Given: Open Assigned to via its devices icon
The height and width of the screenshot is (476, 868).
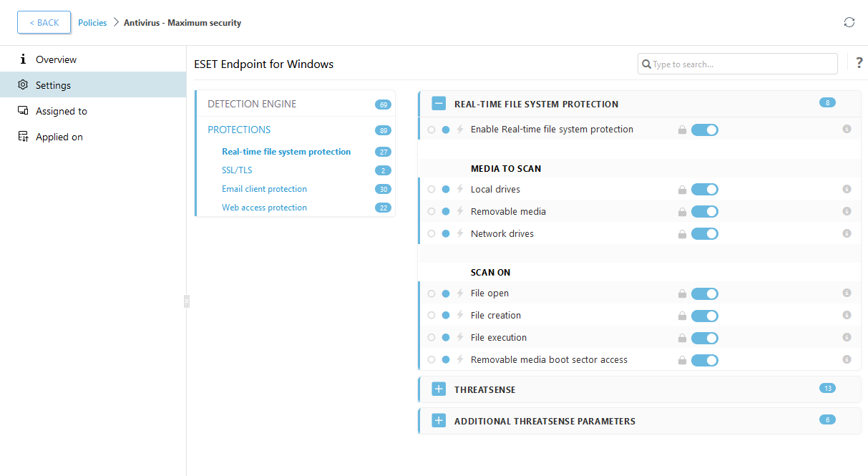Looking at the screenshot, I should pos(24,110).
